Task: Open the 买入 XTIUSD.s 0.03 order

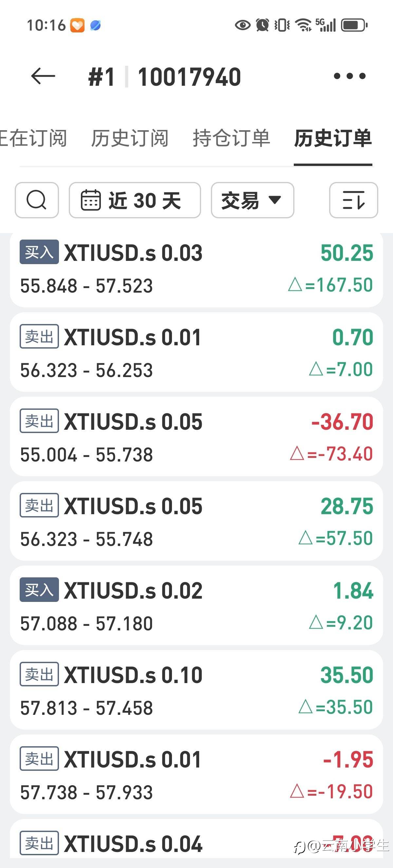Action: click(196, 269)
